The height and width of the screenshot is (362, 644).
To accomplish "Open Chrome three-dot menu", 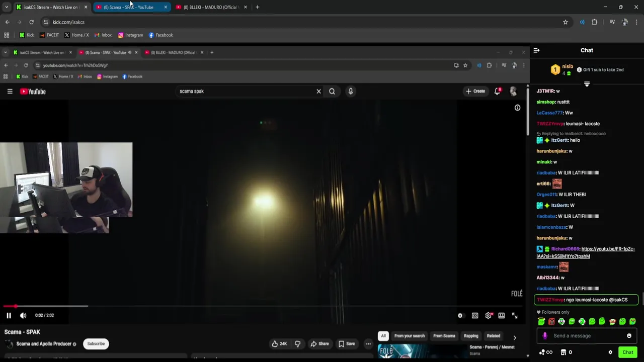I will tap(637, 22).
